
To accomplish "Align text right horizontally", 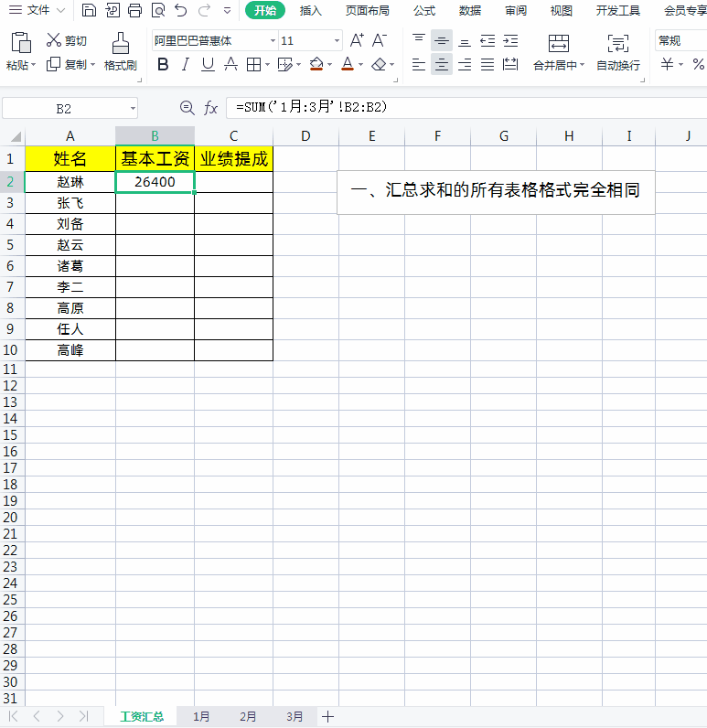I will [465, 64].
